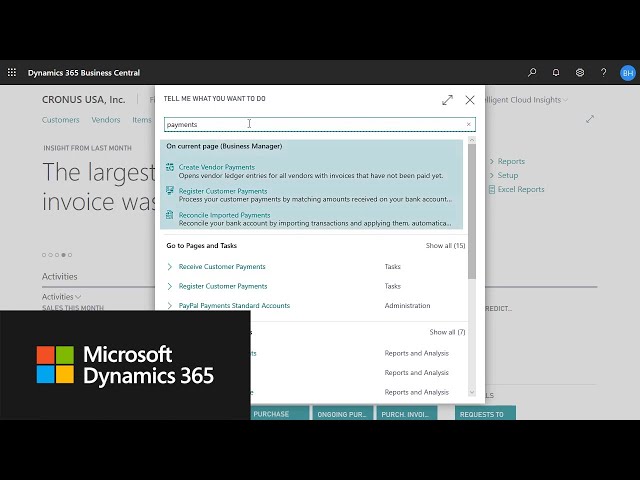Expand the PayPal Payments Standard Accounts chevron
Viewport: 640px width, 480px height.
point(170,306)
